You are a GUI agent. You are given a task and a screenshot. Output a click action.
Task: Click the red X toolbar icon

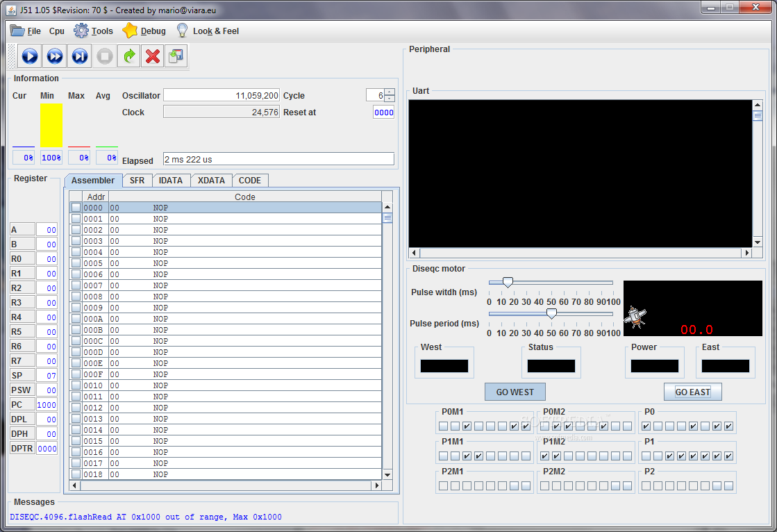coord(153,56)
